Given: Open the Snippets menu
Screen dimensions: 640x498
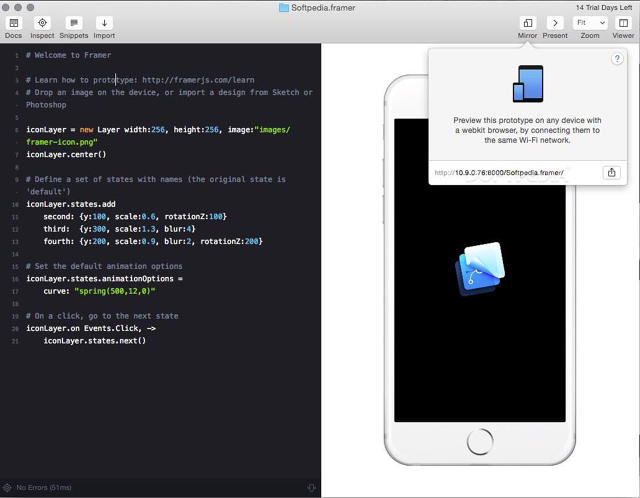Looking at the screenshot, I should pyautogui.click(x=74, y=23).
